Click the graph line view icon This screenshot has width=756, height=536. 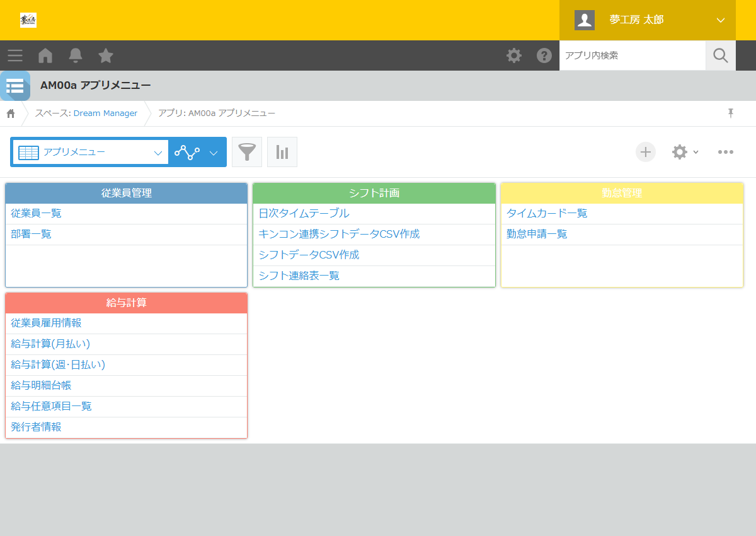187,152
